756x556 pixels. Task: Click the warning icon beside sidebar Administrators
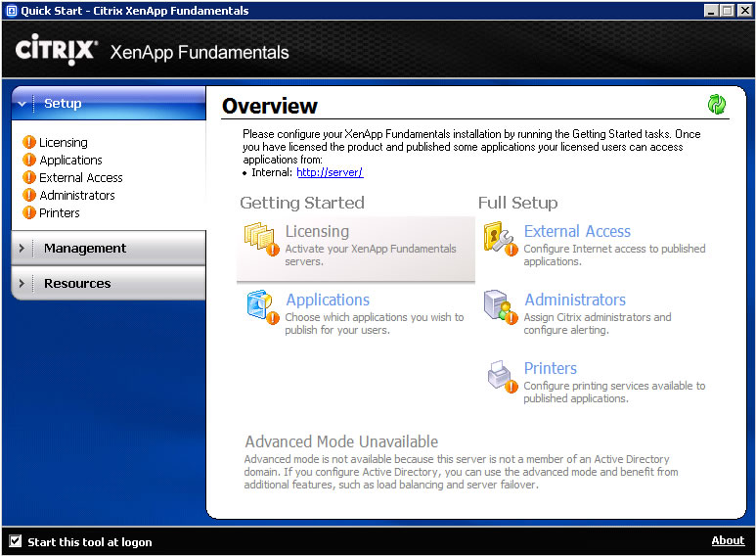coord(29,195)
